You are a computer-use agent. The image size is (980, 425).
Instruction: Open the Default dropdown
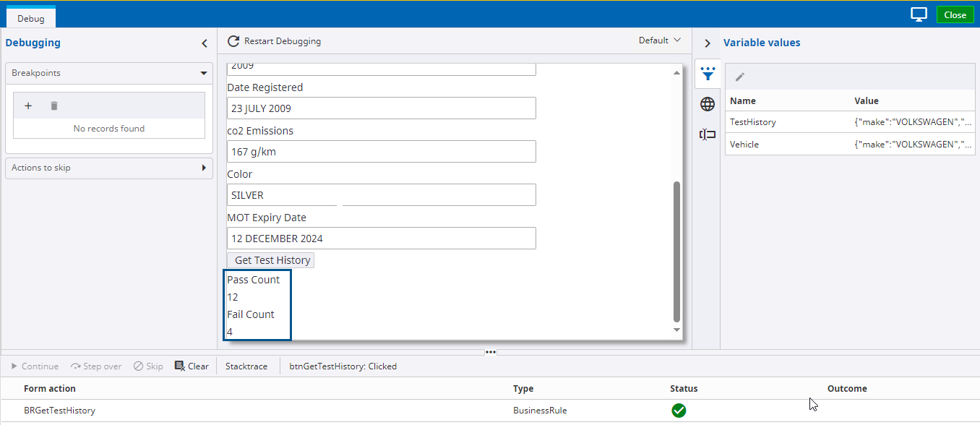[660, 40]
